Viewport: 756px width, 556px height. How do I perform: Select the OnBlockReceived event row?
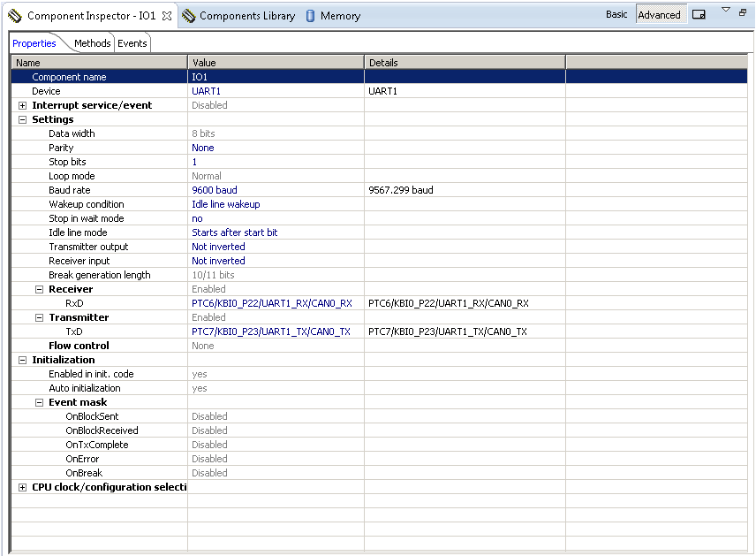click(379, 430)
